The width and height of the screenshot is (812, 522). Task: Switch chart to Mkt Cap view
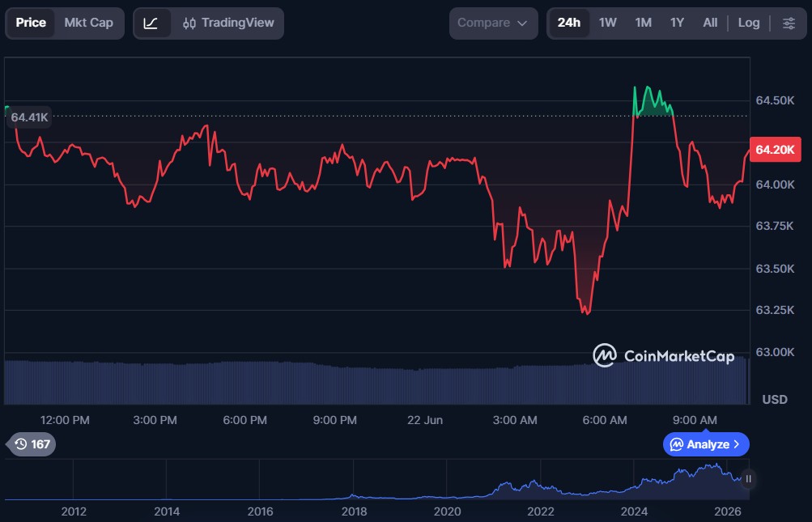[x=88, y=23]
